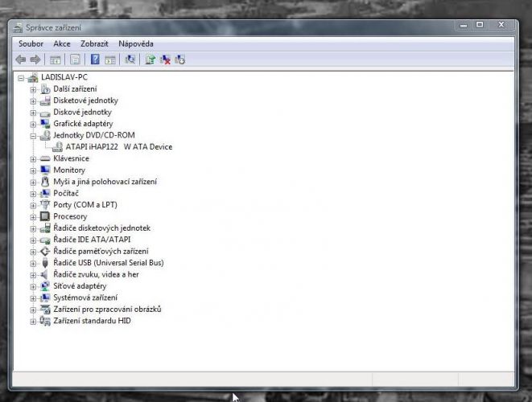
Task: Click the Další zařízení category icon
Action: (x=45, y=89)
